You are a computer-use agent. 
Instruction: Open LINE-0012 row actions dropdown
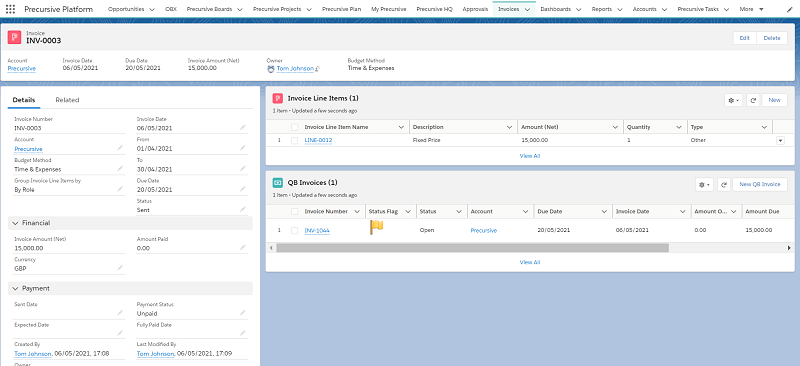[x=780, y=140]
